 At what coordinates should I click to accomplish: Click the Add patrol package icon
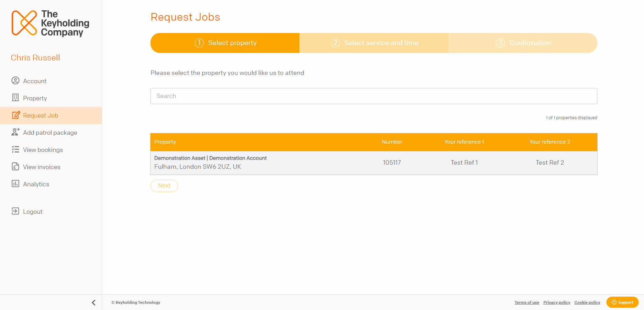click(15, 132)
